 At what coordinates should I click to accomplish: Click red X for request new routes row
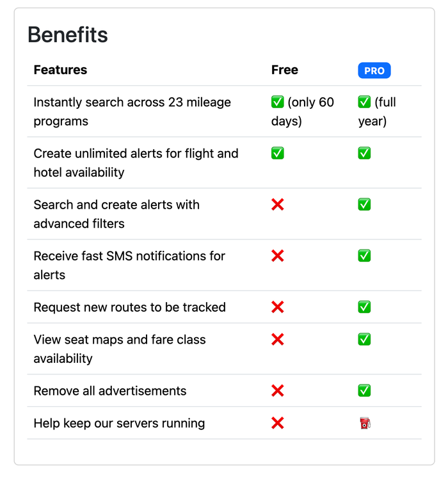[278, 307]
